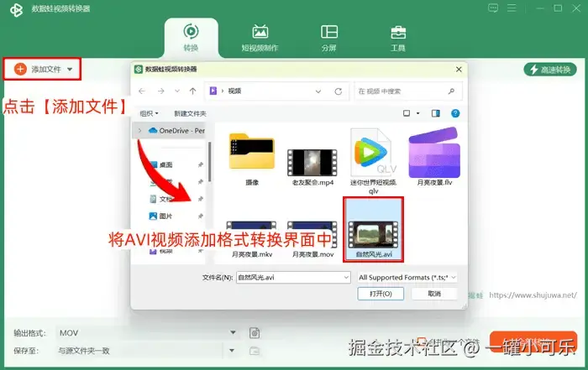
Task: Select 图片 in the sidebar
Action: coord(161,216)
